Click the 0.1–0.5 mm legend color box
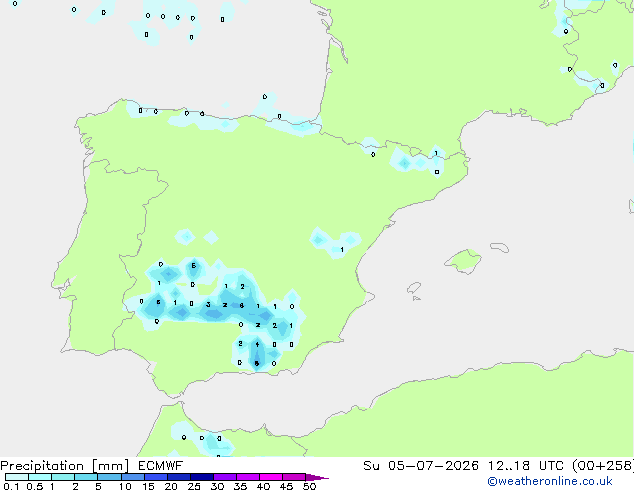This screenshot has height=490, width=634. [17, 477]
